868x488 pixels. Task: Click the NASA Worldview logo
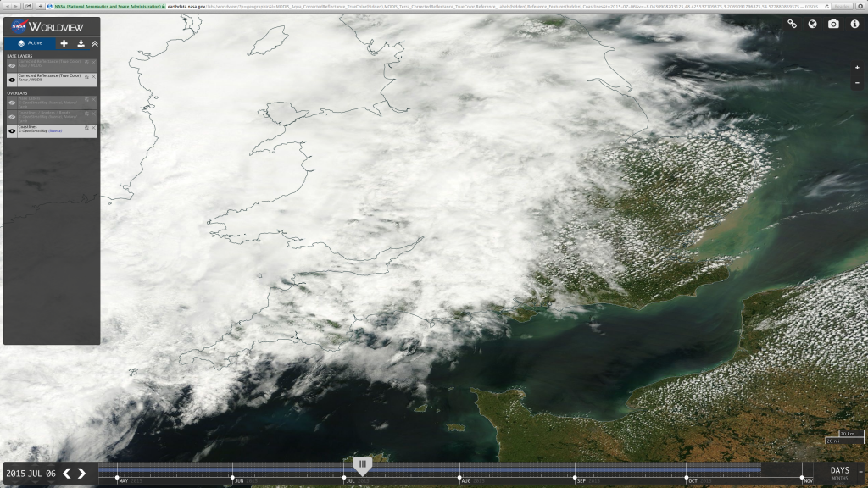pyautogui.click(x=47, y=26)
